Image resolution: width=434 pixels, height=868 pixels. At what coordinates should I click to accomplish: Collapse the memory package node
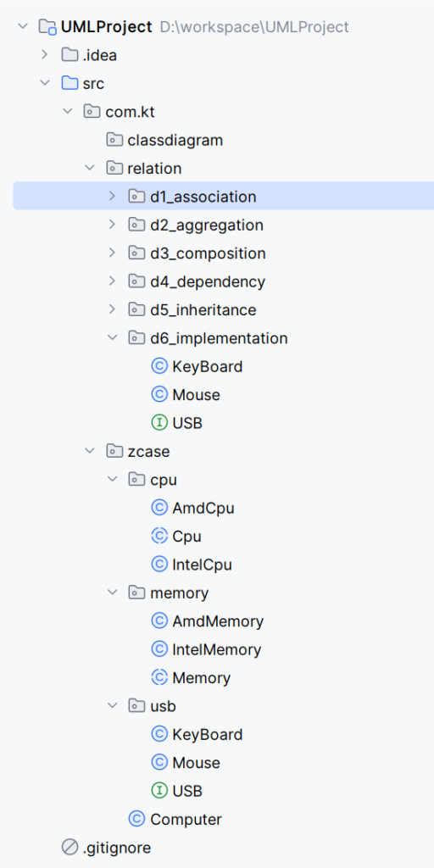pos(113,593)
